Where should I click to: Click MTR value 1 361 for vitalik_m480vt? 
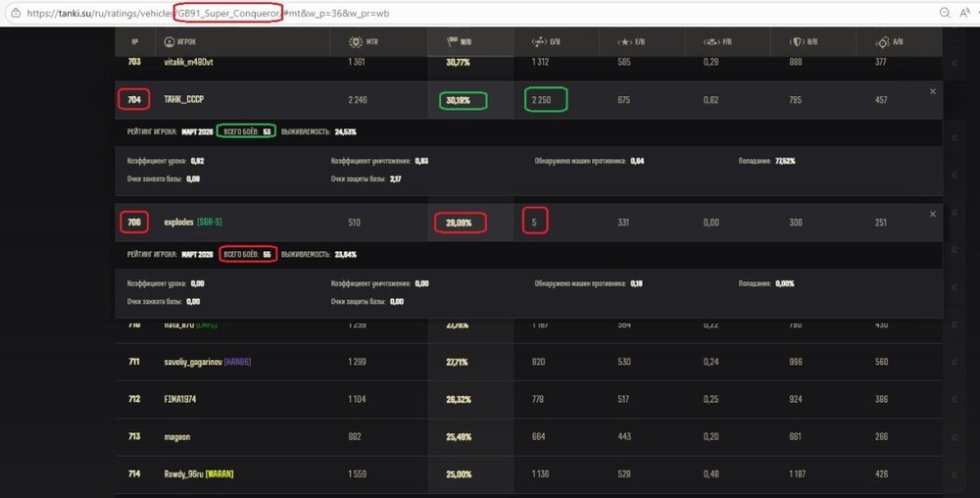pos(357,62)
